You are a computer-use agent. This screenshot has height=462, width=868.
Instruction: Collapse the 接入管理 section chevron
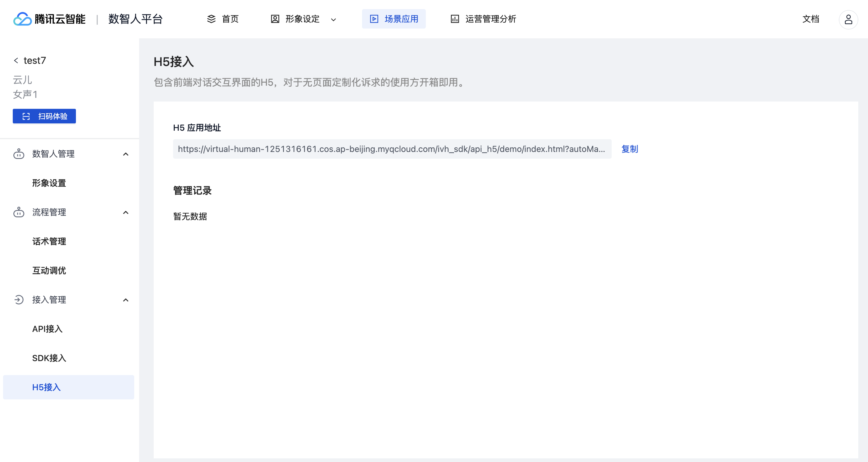[126, 300]
